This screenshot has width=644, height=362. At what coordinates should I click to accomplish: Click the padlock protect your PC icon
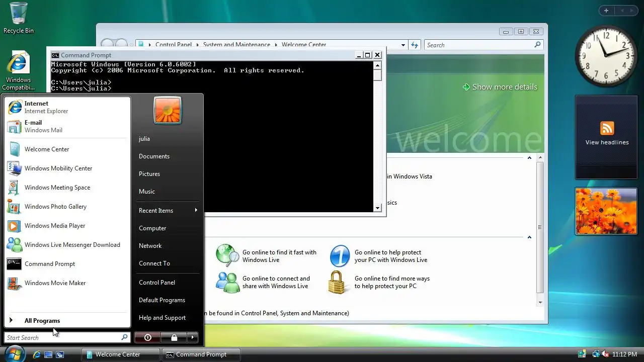coord(338,283)
